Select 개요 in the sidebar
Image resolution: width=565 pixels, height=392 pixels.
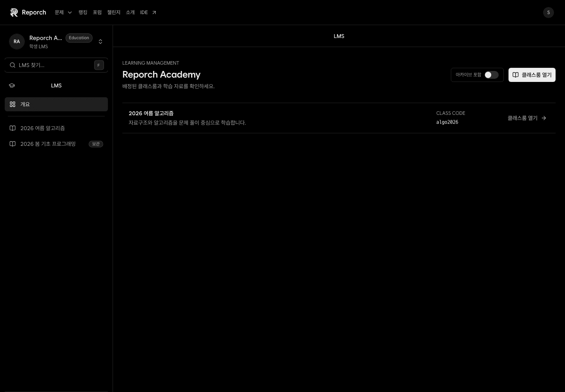pos(56,104)
